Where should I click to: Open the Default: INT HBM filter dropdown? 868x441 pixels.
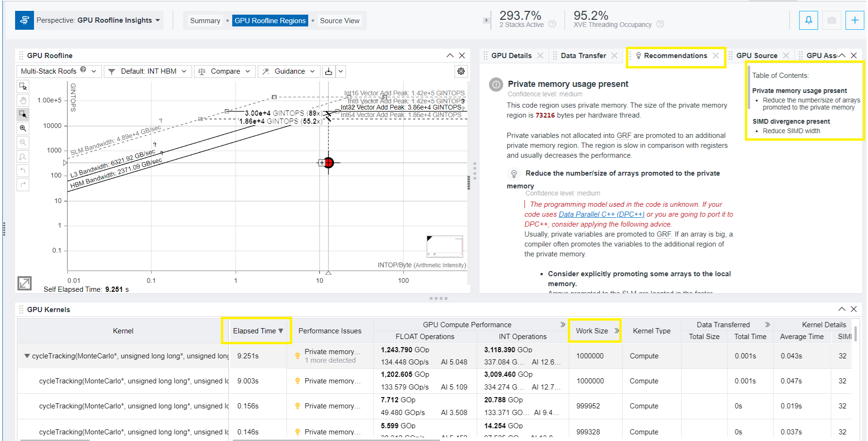pyautogui.click(x=148, y=71)
